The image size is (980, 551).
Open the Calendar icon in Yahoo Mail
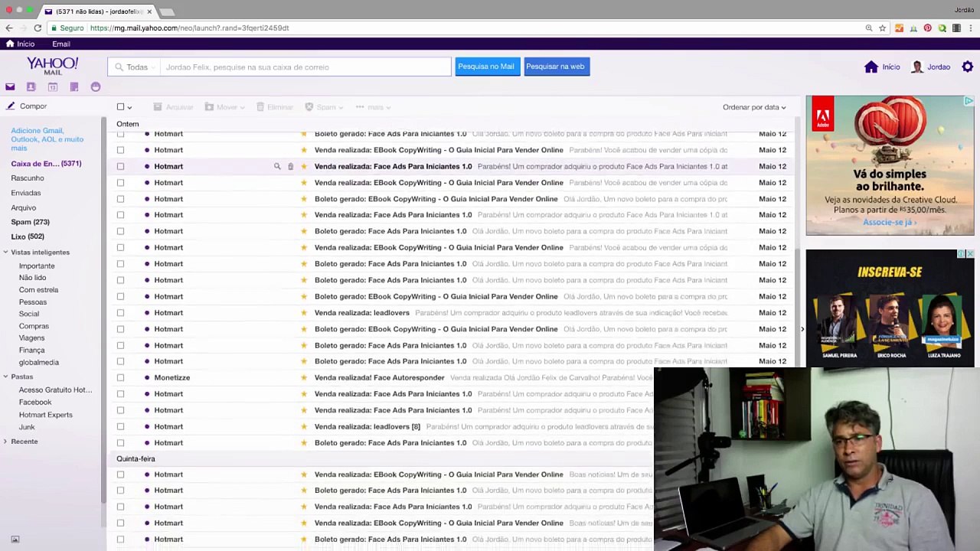(x=53, y=87)
